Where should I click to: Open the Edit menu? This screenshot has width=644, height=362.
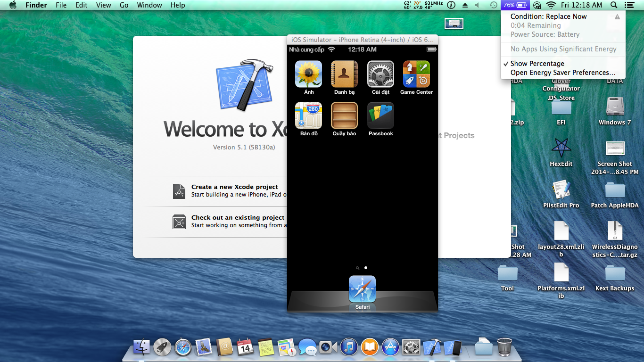coord(82,5)
